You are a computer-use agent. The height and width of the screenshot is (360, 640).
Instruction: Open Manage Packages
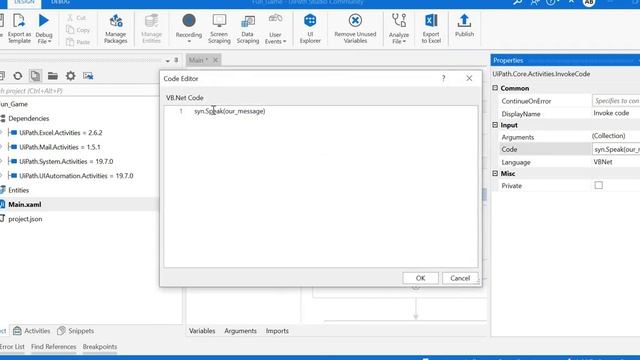point(116,28)
